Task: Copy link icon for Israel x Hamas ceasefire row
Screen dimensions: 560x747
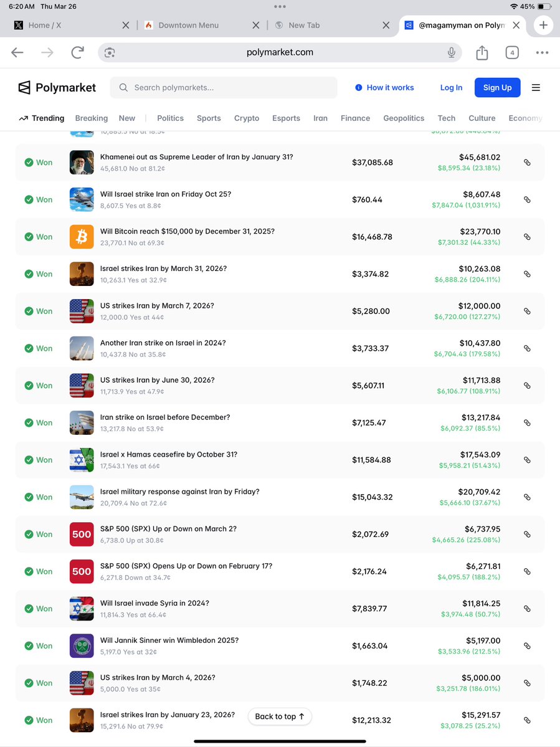Action: point(527,460)
